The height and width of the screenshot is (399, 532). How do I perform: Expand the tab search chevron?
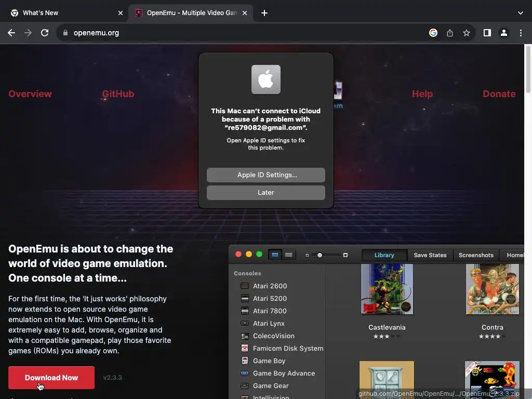point(521,13)
